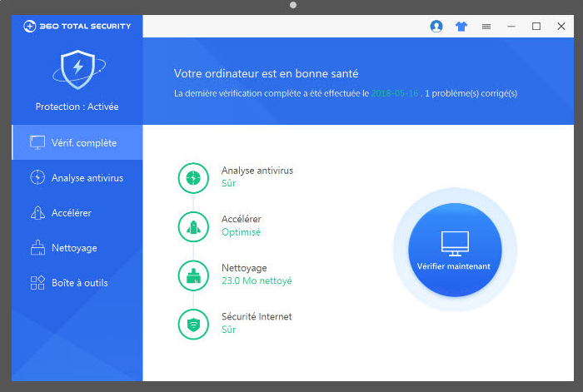Click the monitor icon beside Vérif. complète

[x=37, y=142]
